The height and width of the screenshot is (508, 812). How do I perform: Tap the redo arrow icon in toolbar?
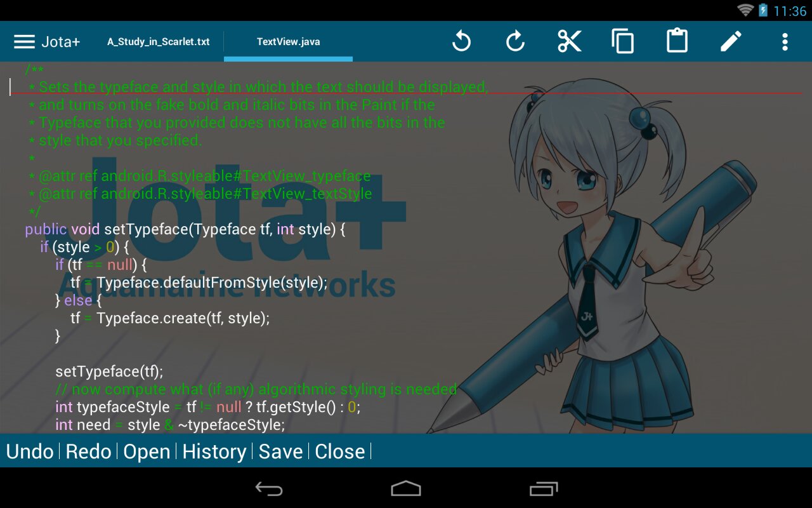pos(515,42)
